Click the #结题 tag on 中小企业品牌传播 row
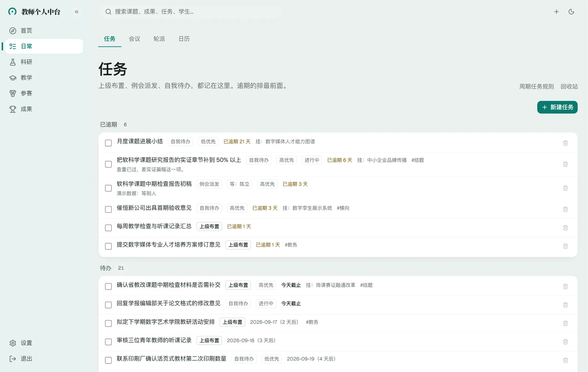588x372 pixels. pyautogui.click(x=418, y=160)
